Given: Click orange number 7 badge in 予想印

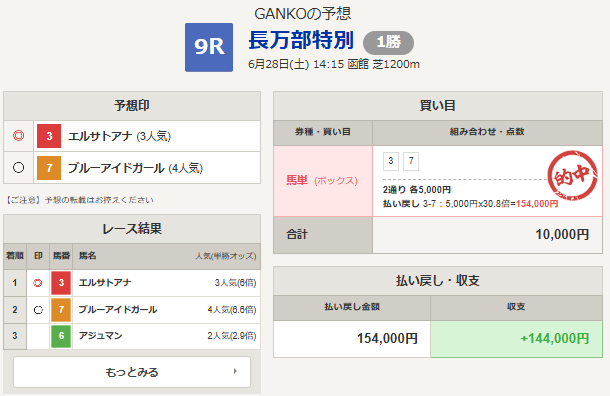Looking at the screenshot, I should [49, 168].
